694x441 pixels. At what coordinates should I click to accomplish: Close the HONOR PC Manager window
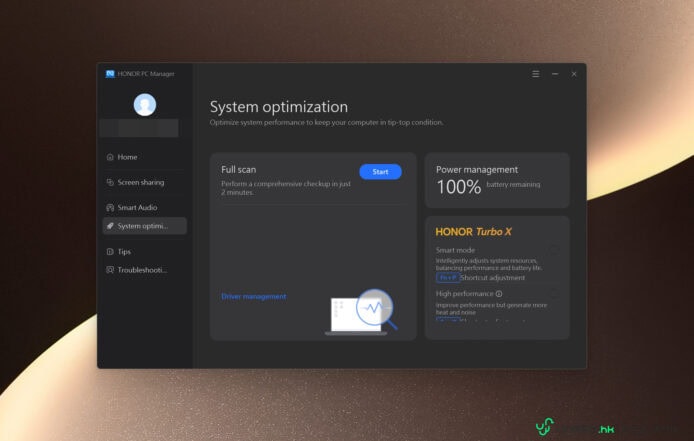pyautogui.click(x=574, y=74)
